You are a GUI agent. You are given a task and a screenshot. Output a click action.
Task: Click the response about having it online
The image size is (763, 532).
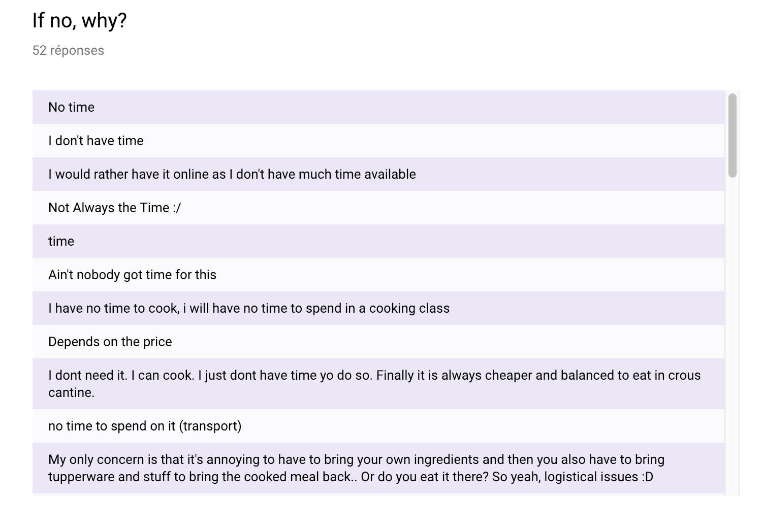(378, 174)
